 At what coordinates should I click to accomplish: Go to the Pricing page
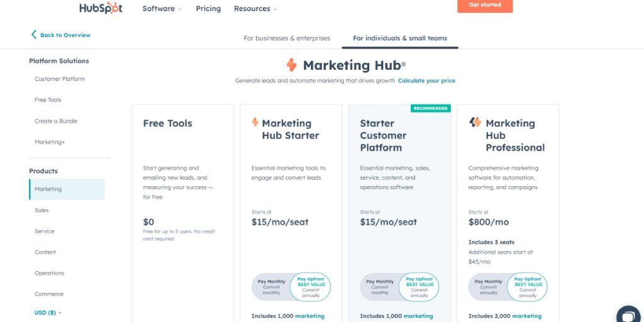pyautogui.click(x=208, y=9)
